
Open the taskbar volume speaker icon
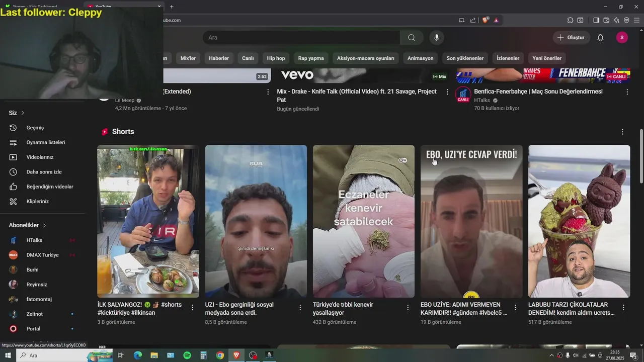click(x=576, y=355)
